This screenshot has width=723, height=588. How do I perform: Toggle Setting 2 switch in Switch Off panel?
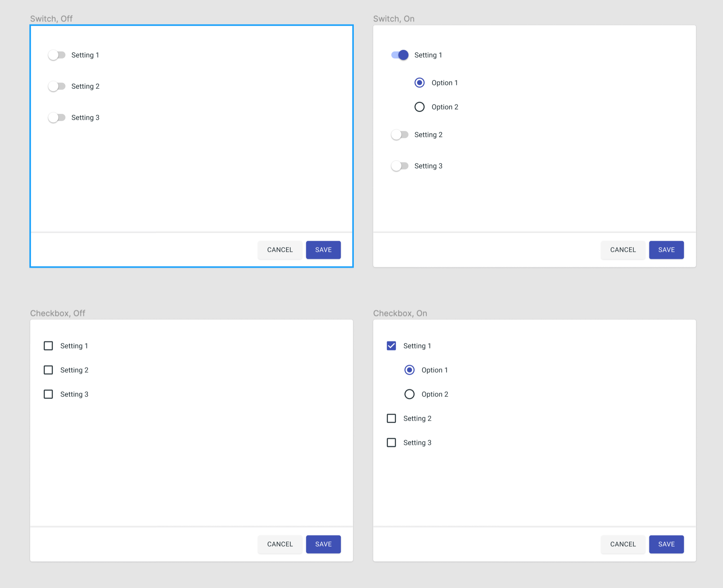point(56,86)
